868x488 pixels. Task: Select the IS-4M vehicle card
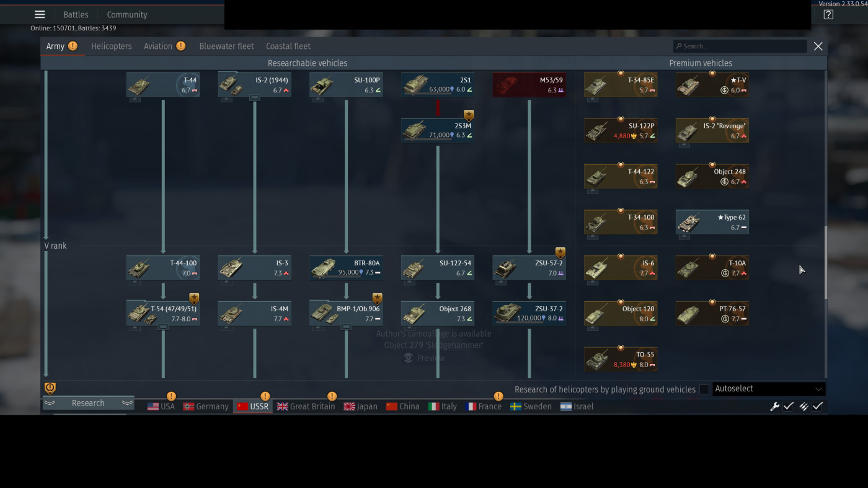(254, 314)
